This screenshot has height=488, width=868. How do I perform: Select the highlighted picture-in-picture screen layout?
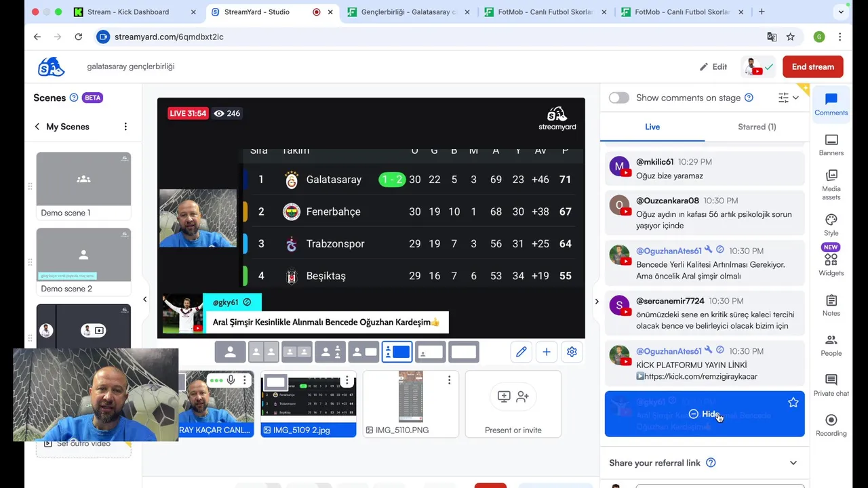(x=397, y=352)
